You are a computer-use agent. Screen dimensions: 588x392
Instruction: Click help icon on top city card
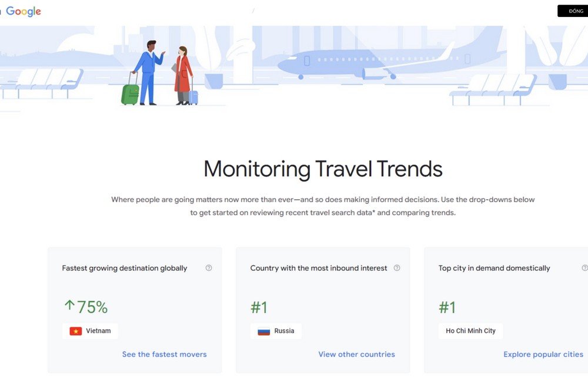[584, 267]
